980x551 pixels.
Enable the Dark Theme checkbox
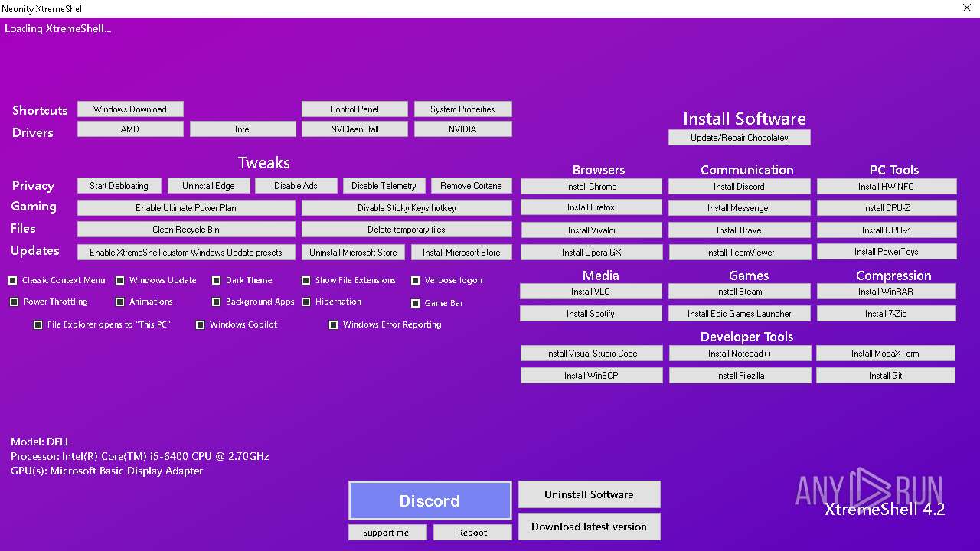[217, 281]
